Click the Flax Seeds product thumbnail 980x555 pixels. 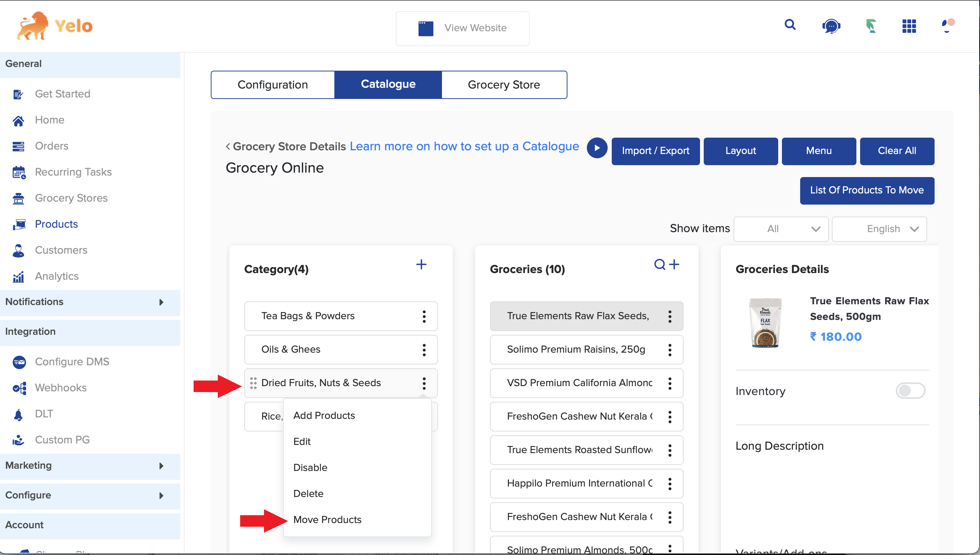[764, 323]
